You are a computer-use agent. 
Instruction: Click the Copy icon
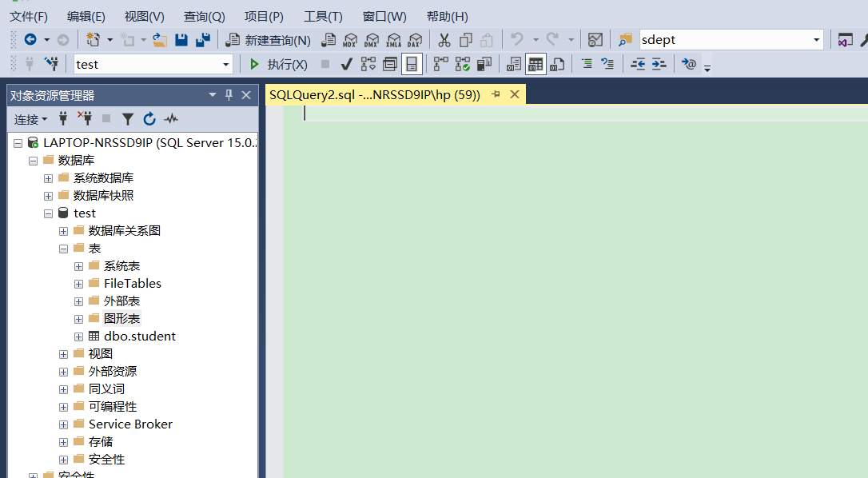(x=465, y=40)
